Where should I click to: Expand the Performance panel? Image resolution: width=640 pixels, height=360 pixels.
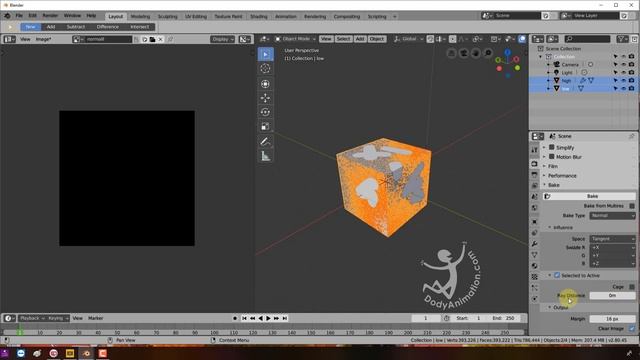coord(562,176)
